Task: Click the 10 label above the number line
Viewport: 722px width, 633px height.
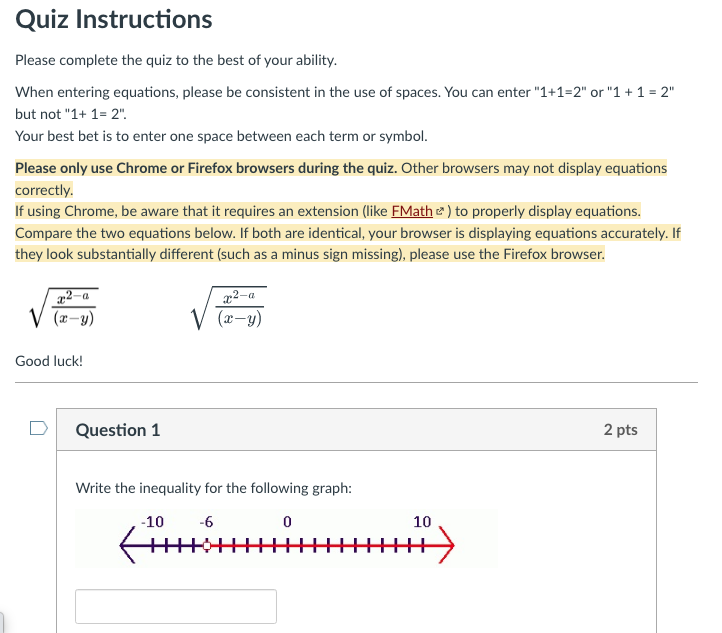Action: click(422, 522)
